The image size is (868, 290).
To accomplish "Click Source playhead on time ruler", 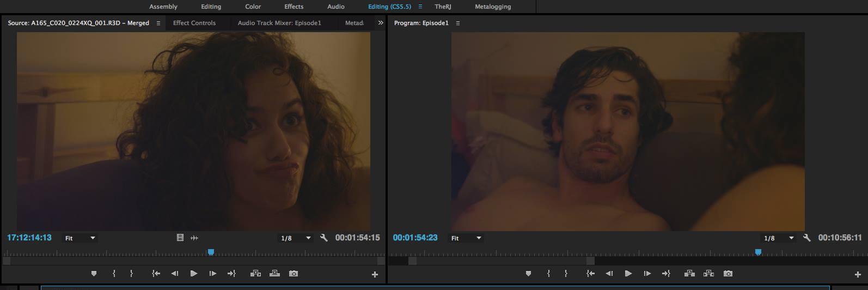I will (x=211, y=252).
